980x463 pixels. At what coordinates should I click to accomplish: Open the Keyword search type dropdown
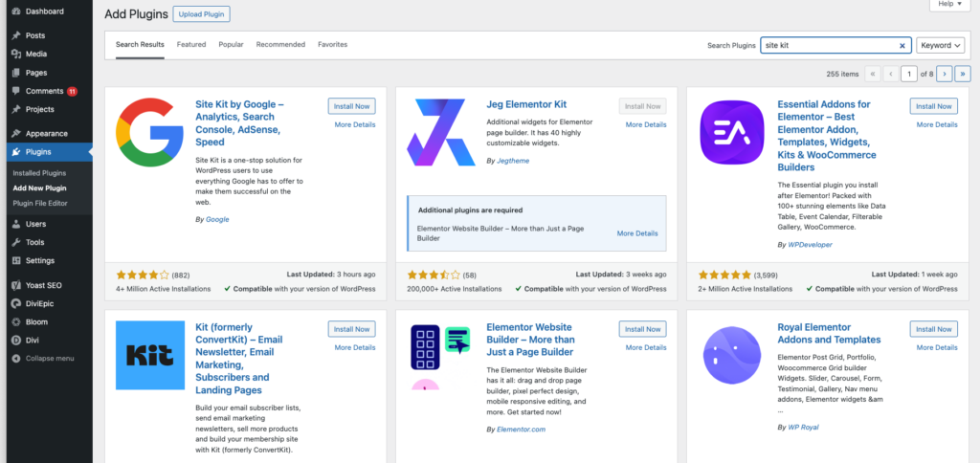point(940,45)
